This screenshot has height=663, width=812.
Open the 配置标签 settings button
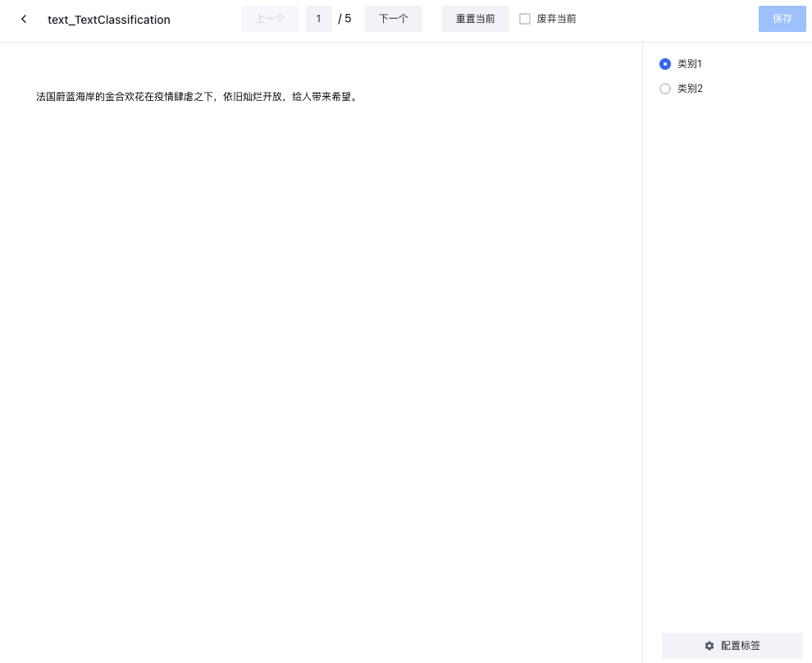pyautogui.click(x=732, y=646)
